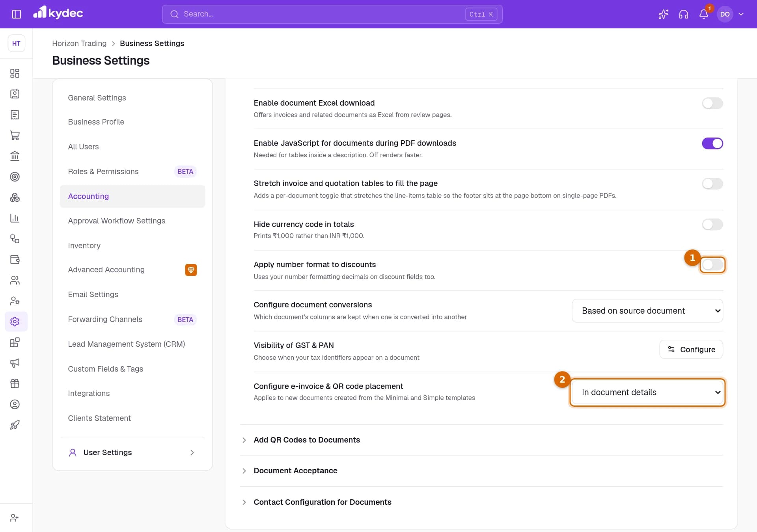Disable JavaScript for PDF downloads toggle

click(712, 143)
